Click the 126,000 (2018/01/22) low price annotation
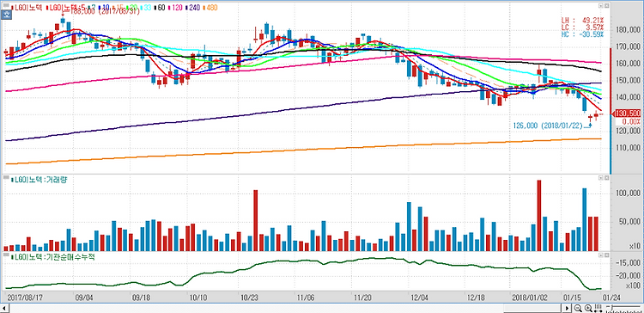This screenshot has height=313, width=644. [x=548, y=126]
